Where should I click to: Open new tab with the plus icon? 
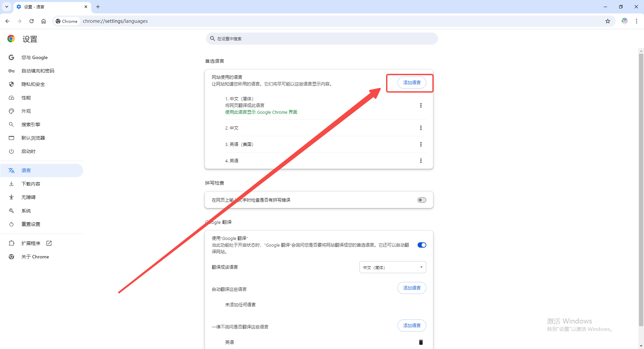pyautogui.click(x=98, y=7)
